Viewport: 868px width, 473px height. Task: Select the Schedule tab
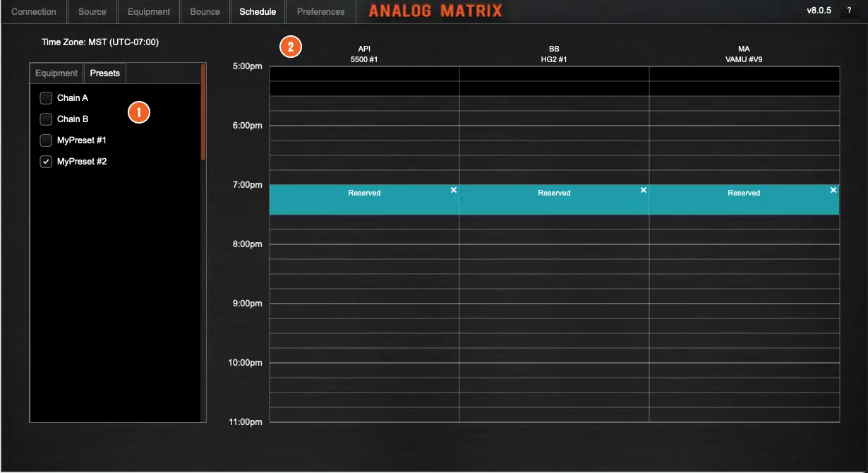coord(258,12)
